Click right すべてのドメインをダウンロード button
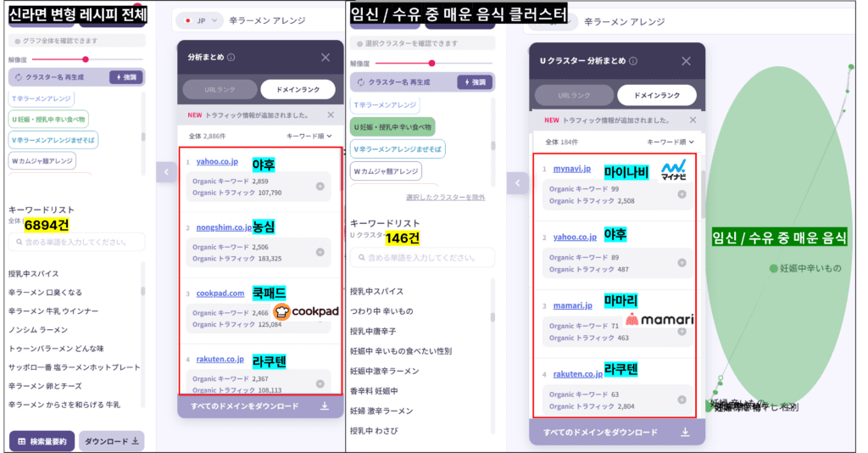Image resolution: width=868 pixels, height=453 pixels. 617,432
